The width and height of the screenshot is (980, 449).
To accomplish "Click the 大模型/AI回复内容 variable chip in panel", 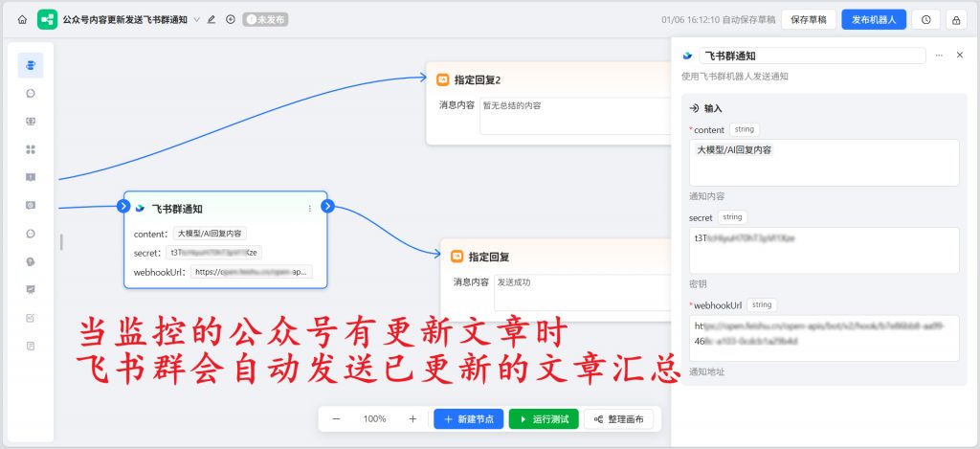I will [733, 150].
